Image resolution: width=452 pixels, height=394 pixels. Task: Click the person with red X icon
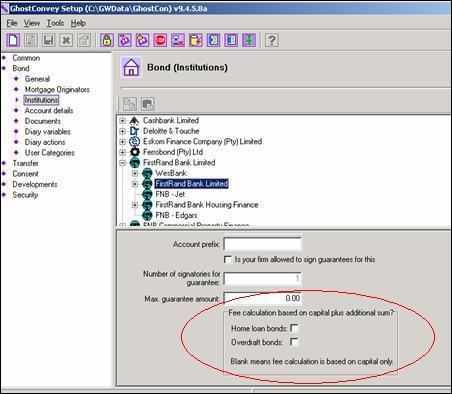178,40
